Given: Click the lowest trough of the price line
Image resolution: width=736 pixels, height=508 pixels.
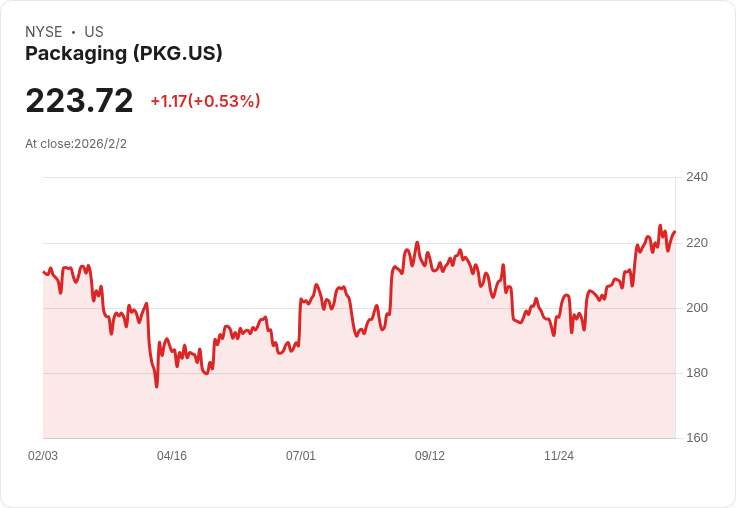Looking at the screenshot, I should [156, 386].
